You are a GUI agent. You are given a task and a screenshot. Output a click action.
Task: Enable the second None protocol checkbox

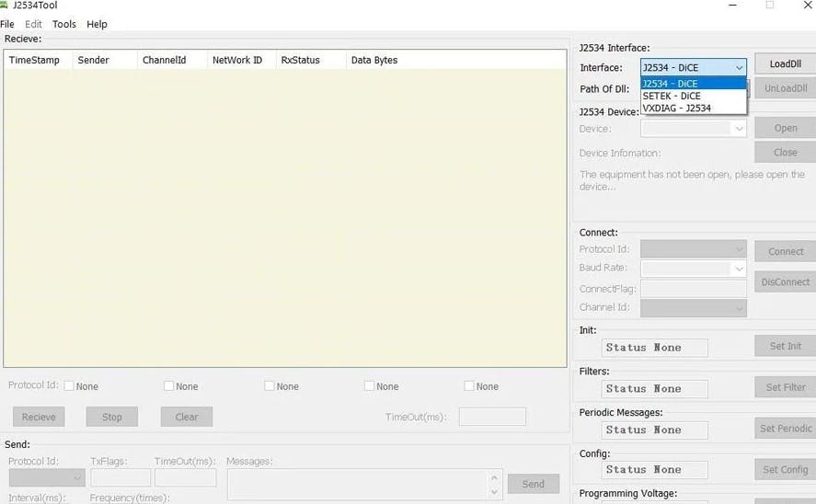[168, 386]
